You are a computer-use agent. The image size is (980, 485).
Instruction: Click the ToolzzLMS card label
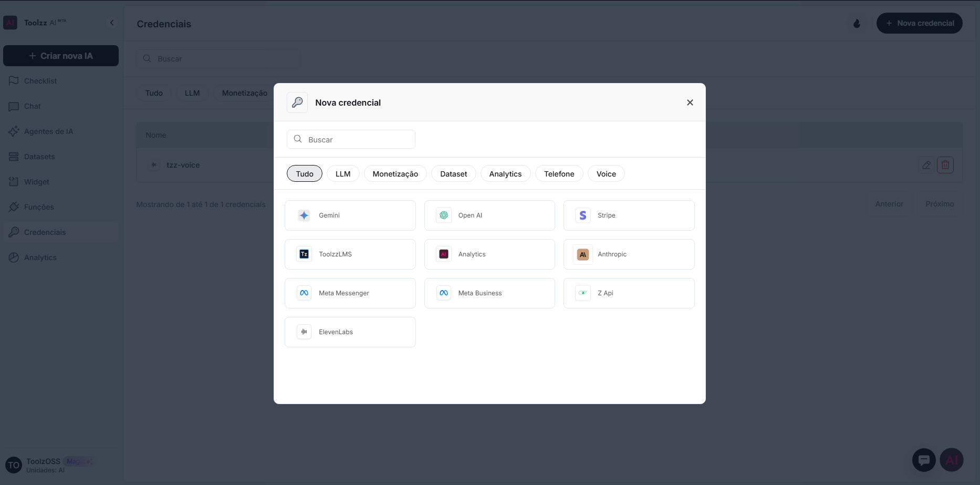click(335, 254)
